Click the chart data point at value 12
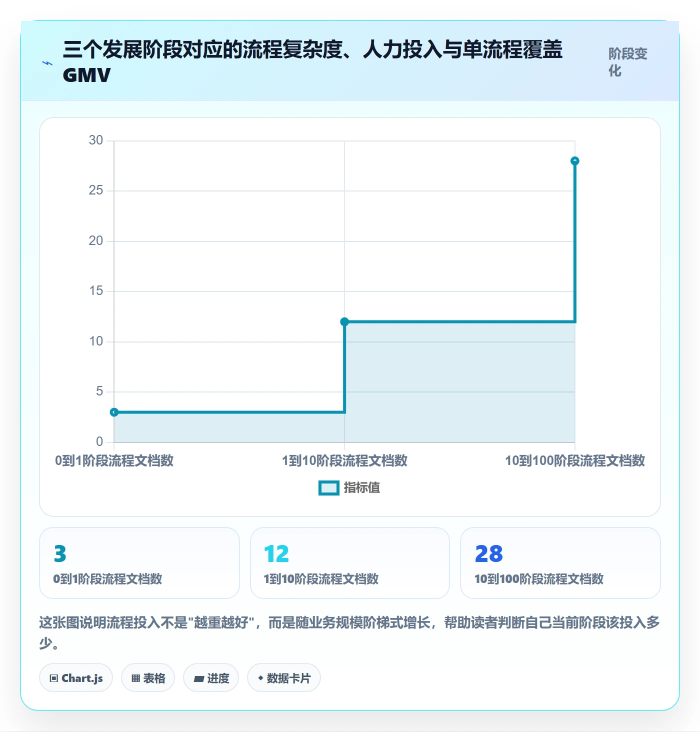 click(344, 322)
